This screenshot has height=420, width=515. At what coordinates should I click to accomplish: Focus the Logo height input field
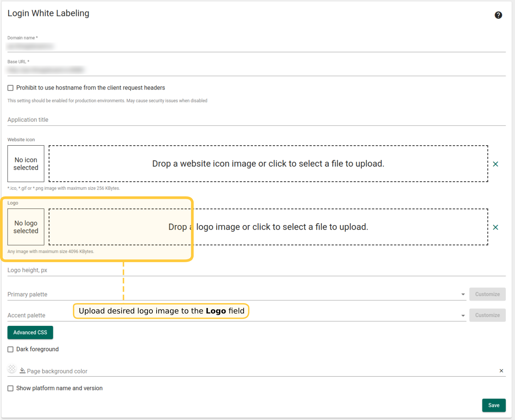(256, 270)
